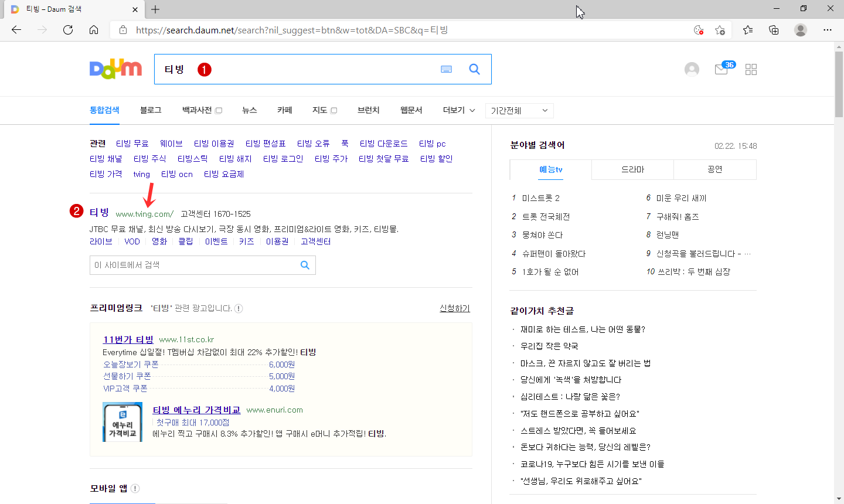Open 티빙 에누리 가격비교 ad link
Viewport: 844px width, 504px height.
(197, 410)
